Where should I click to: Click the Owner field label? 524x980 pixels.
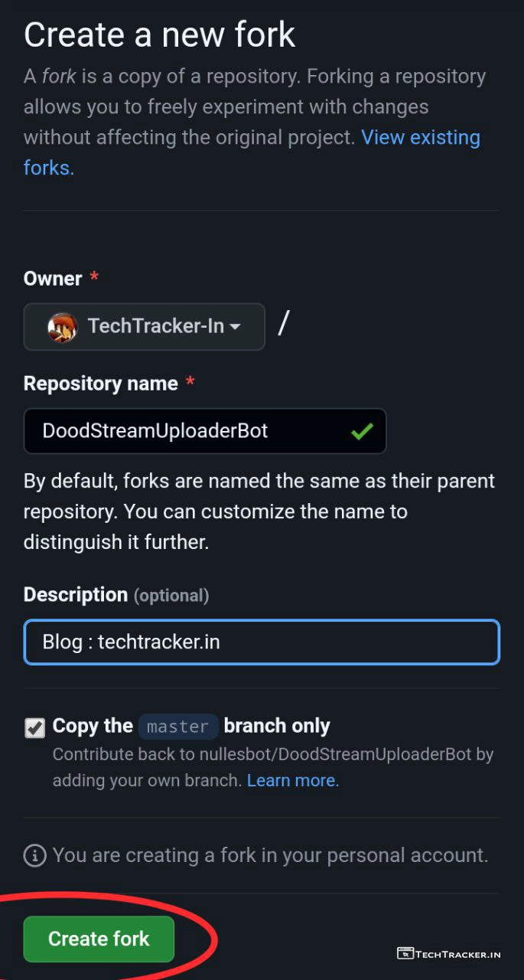click(53, 279)
